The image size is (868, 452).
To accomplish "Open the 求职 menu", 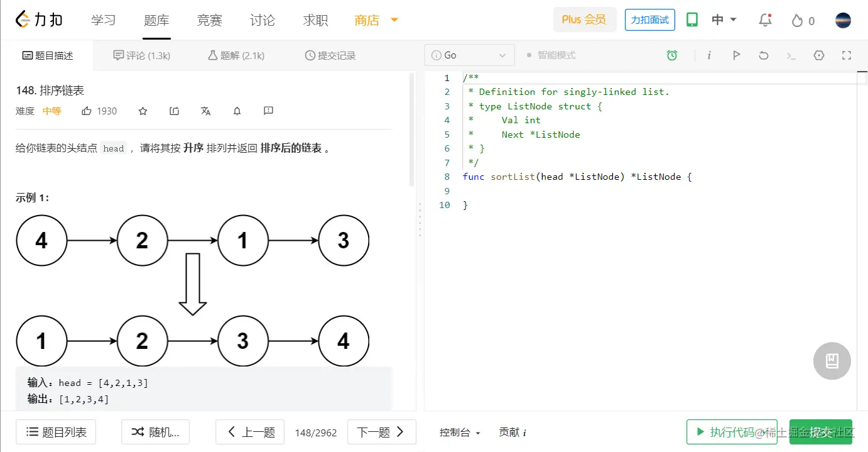I will tap(315, 20).
